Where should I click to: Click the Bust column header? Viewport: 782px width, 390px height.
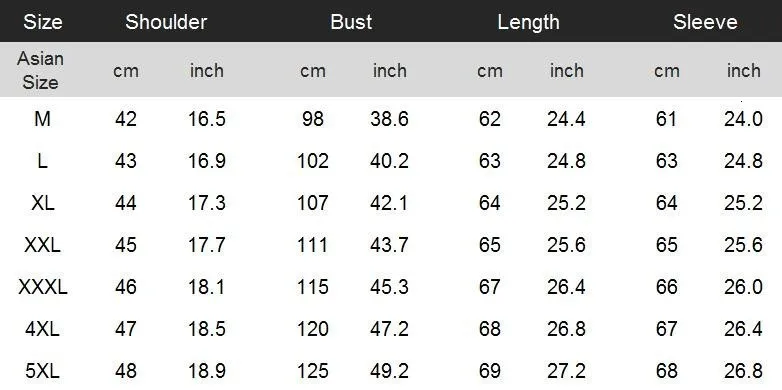(x=351, y=22)
